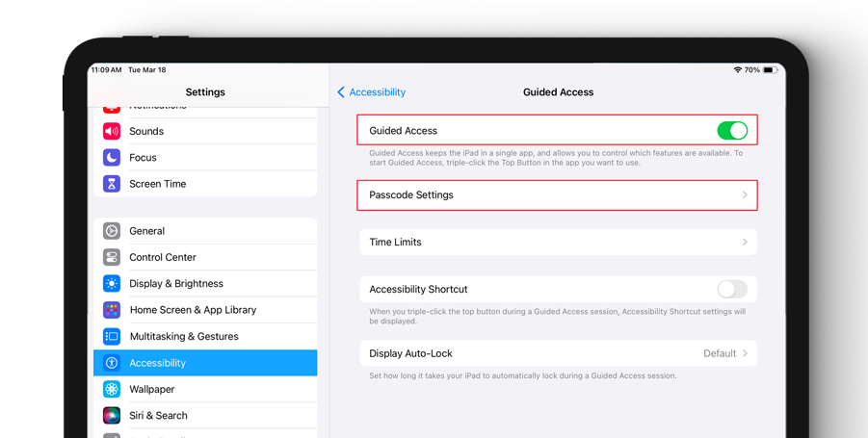Click the Tue Mar 18 date

coord(146,69)
